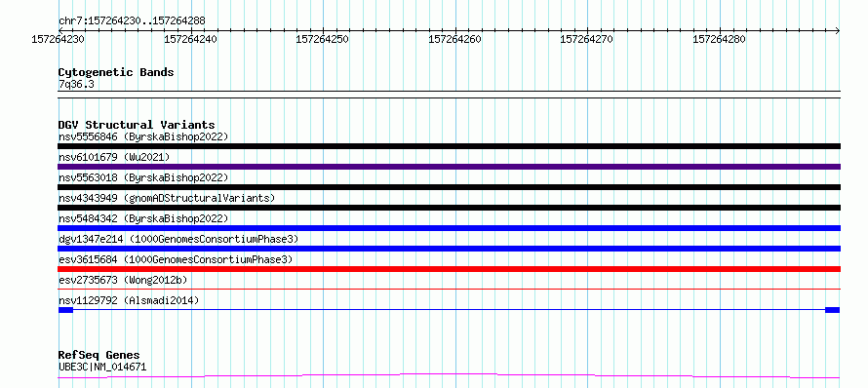The width and height of the screenshot is (868, 388).
Task: Open nsv4343949 (gnomADStructuralVariants) entry
Action: 167,198
